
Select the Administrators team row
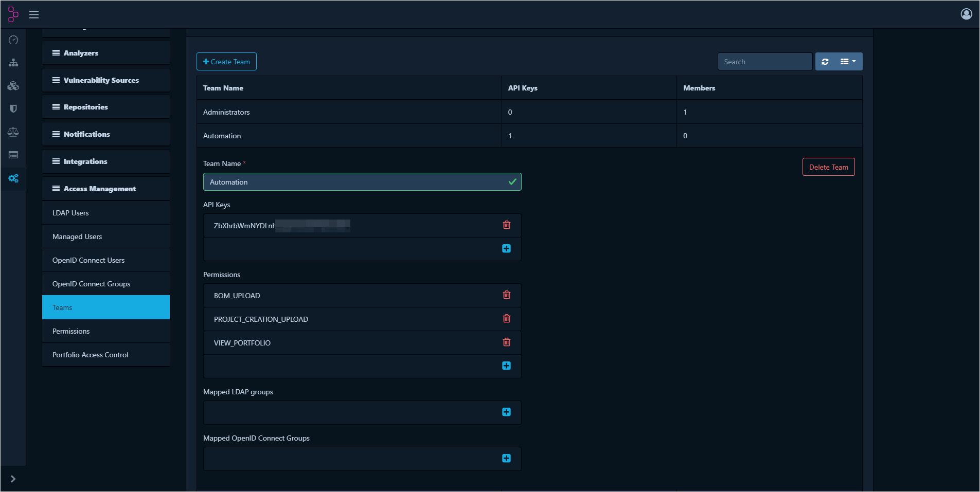[x=529, y=112]
